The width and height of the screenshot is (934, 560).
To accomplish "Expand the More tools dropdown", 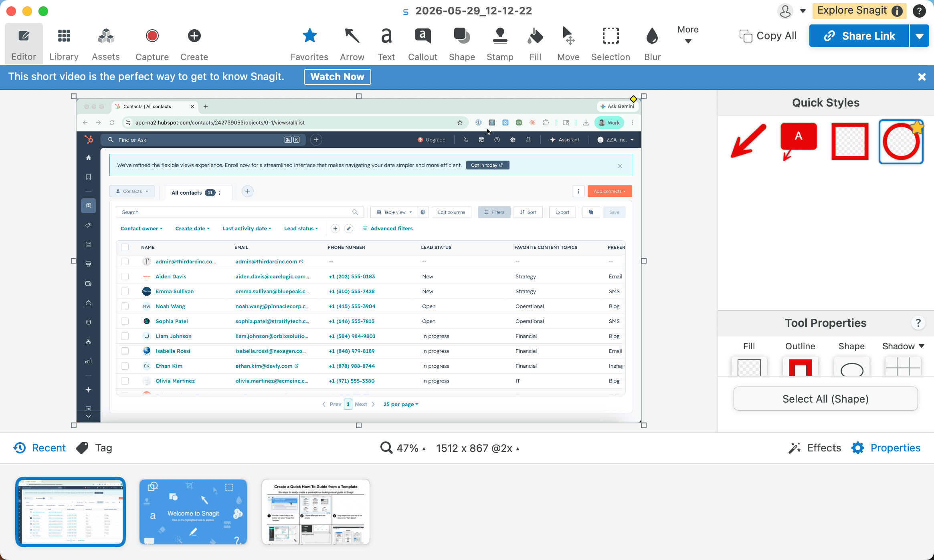I will pos(688,34).
